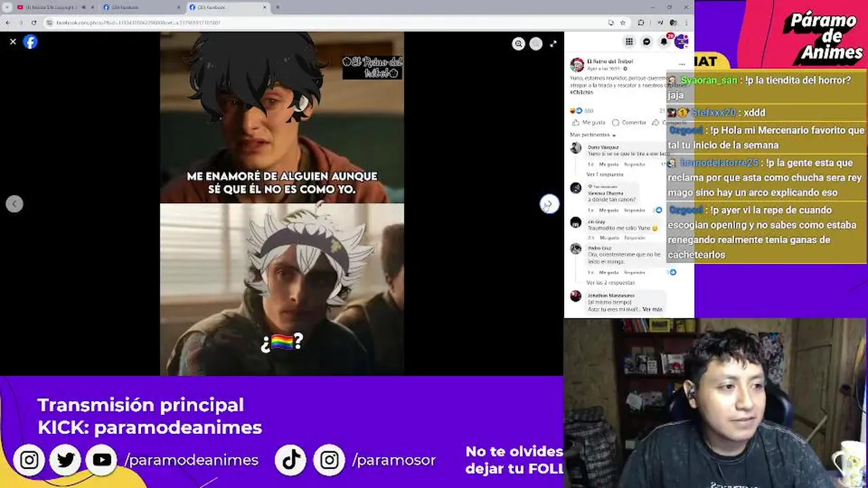868x488 pixels.
Task: Open El Reino del Trébol page name
Action: pos(610,62)
